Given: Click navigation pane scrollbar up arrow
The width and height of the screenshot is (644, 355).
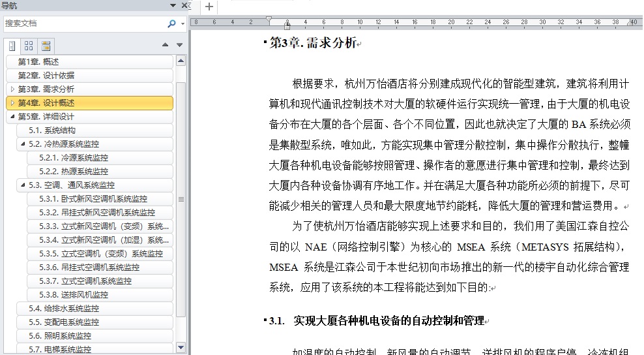Looking at the screenshot, I should coord(181,61).
